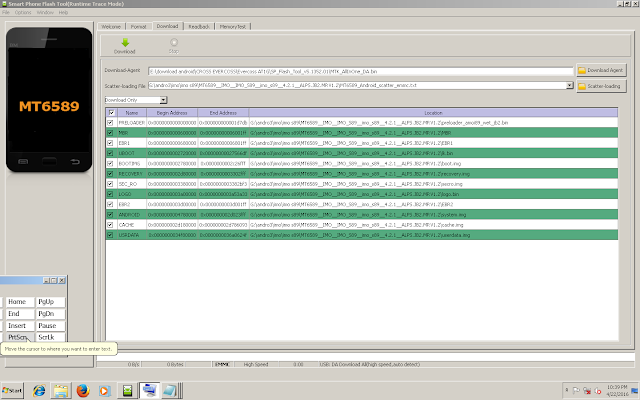Select the LOGO logo.bin location cell
640x400 pixels.
(433, 194)
